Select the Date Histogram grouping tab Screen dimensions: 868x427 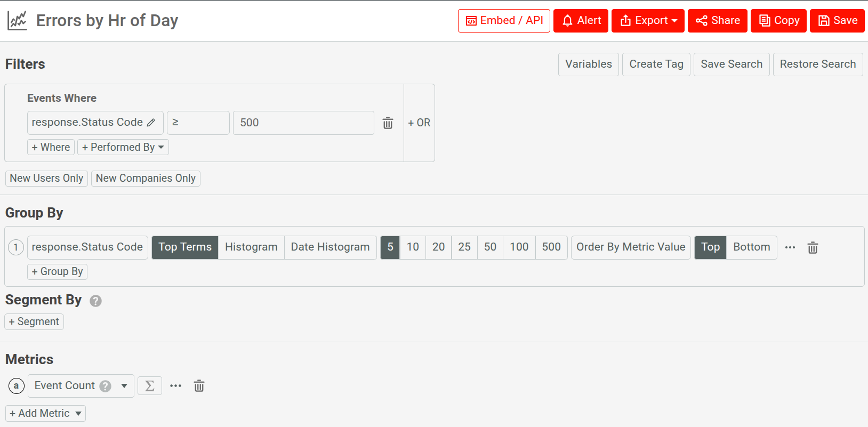pyautogui.click(x=330, y=247)
